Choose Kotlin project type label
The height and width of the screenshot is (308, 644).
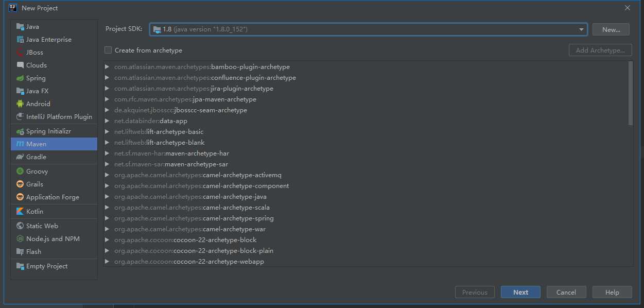35,212
